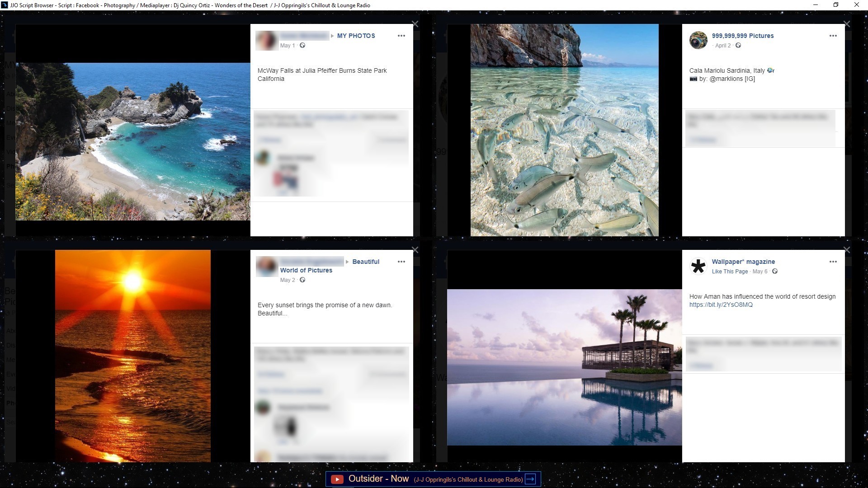Click the Wallpaper magazine asterisk logo
Screen dimensions: 868x488
tap(698, 266)
